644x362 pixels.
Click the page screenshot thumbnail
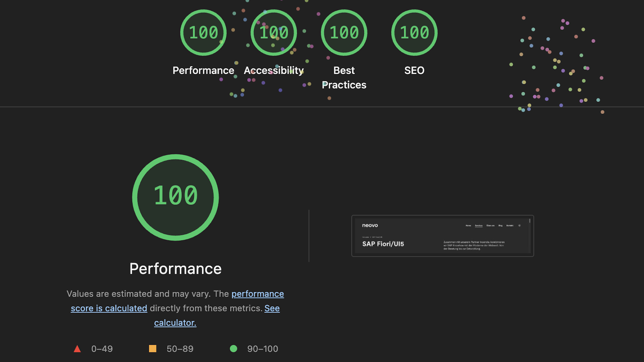[x=442, y=236]
